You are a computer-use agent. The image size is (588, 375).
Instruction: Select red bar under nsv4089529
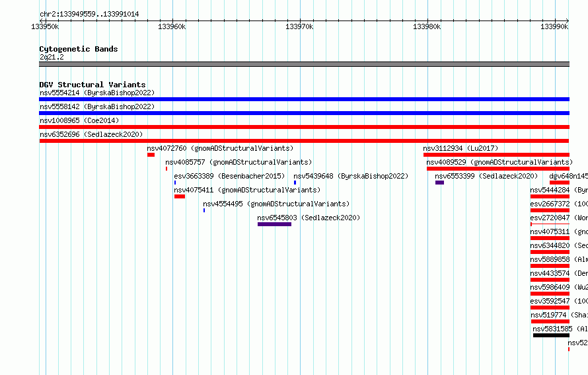pos(498,169)
